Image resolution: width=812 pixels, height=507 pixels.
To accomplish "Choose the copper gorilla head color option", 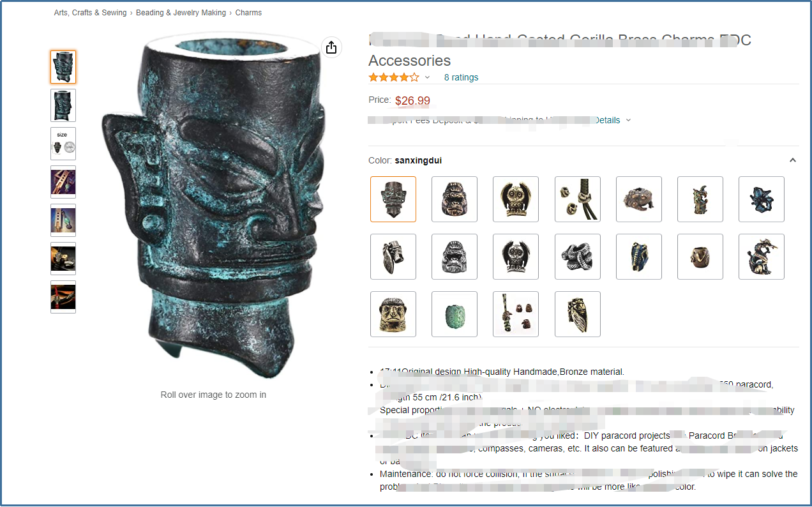I will click(455, 199).
